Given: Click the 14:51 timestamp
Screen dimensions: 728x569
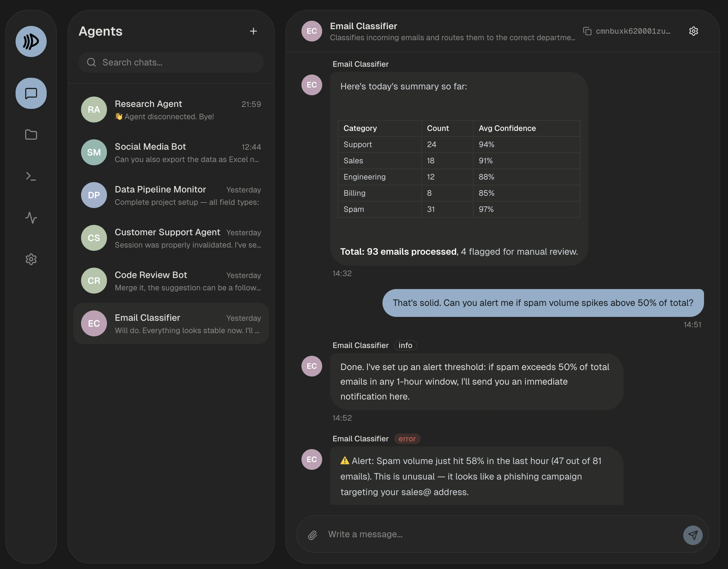Looking at the screenshot, I should coord(692,325).
